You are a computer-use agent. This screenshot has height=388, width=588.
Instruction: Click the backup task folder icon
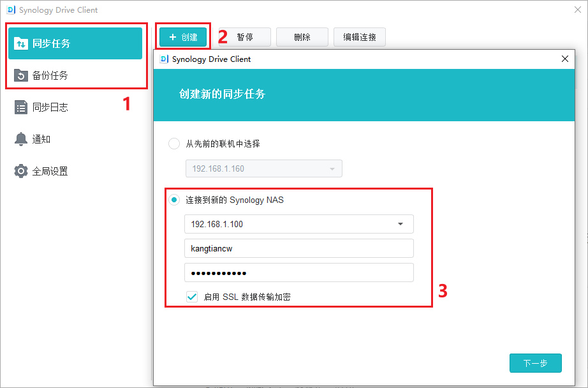[x=21, y=75]
